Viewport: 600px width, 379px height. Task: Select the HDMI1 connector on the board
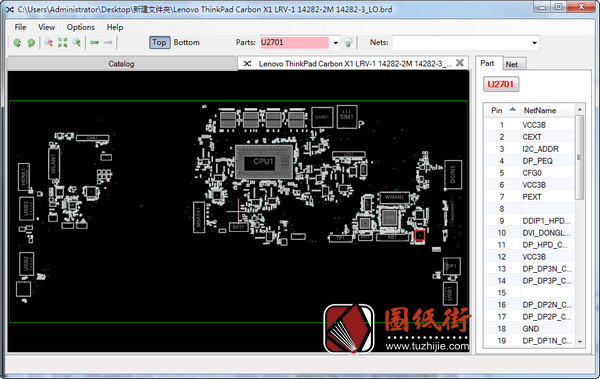(24, 176)
